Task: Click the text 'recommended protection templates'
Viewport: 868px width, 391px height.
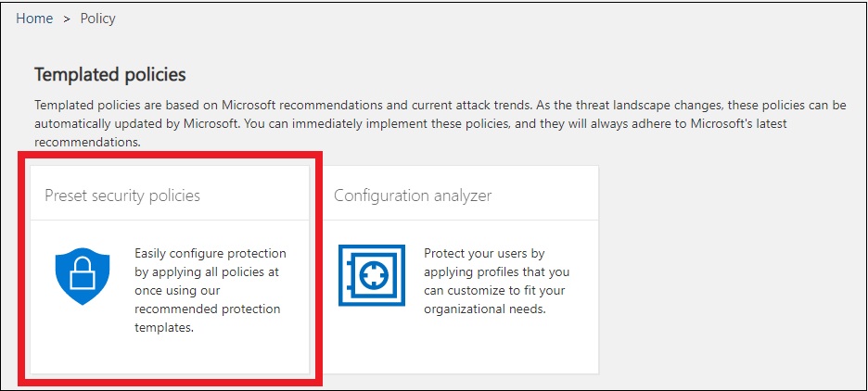Action: point(208,318)
